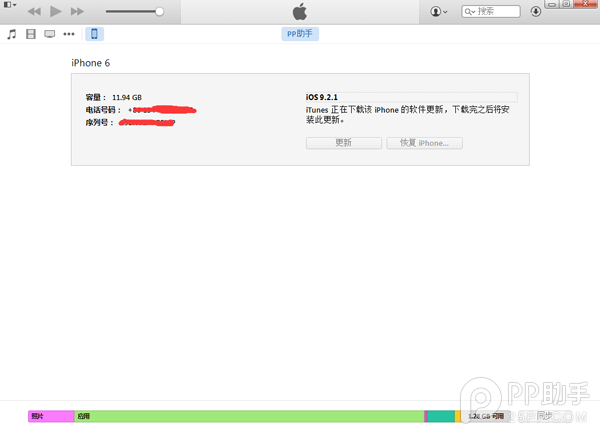600x431 pixels.
Task: Click the iPhone 6 device heading
Action: point(90,63)
